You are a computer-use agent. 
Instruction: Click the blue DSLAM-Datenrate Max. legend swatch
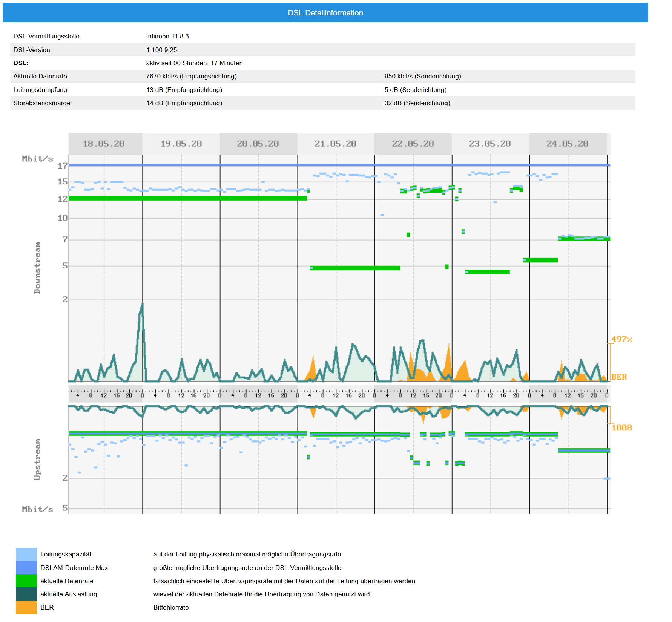26,567
